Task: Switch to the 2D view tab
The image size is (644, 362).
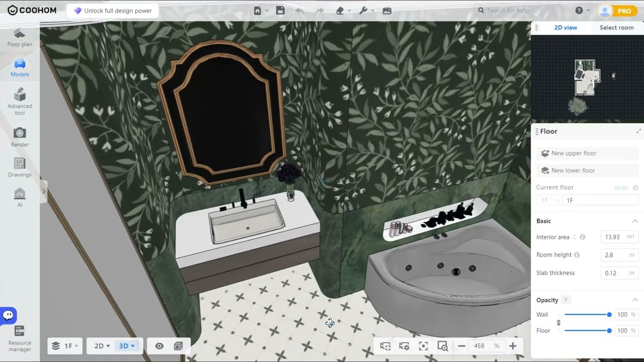Action: click(566, 28)
